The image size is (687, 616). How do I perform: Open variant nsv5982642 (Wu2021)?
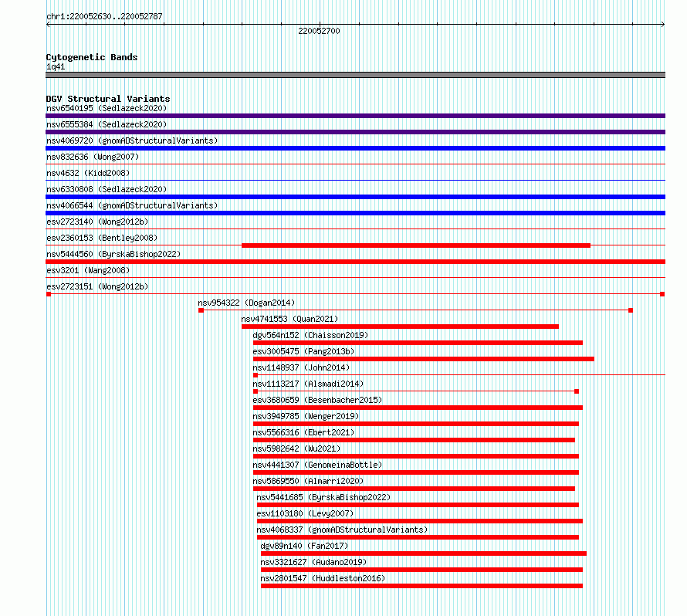point(296,448)
